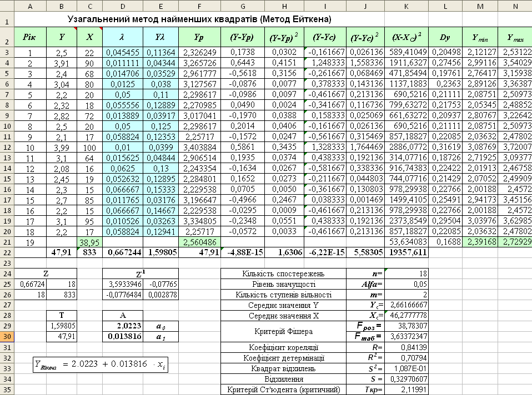Click 'Коефіцієнт кореляції' label
The width and height of the screenshot is (532, 395).
coord(283,347)
